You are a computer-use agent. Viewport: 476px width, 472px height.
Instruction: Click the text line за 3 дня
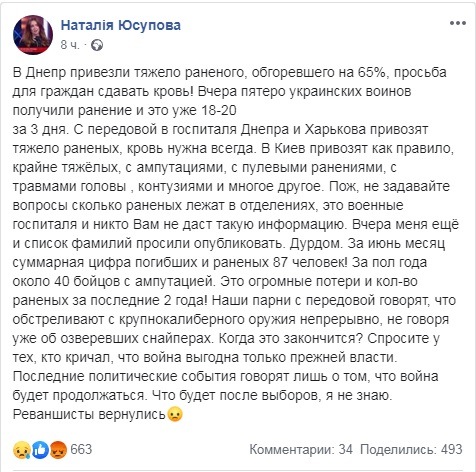220,129
